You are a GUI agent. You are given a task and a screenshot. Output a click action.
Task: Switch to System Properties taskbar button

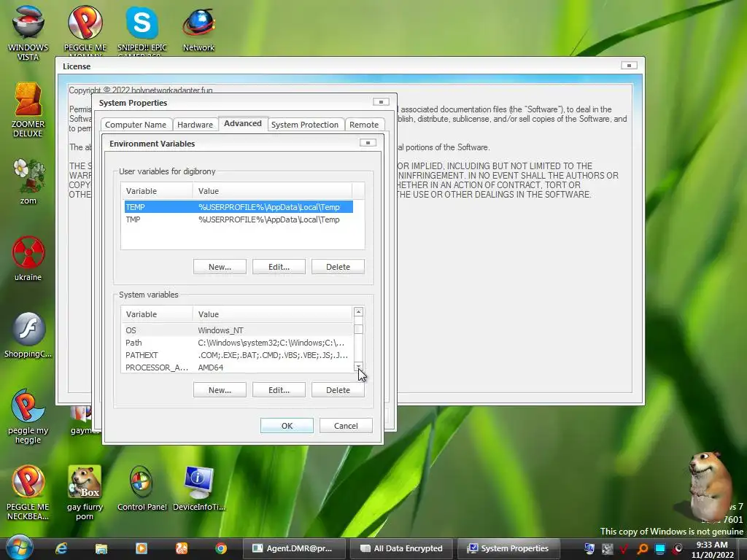[508, 548]
